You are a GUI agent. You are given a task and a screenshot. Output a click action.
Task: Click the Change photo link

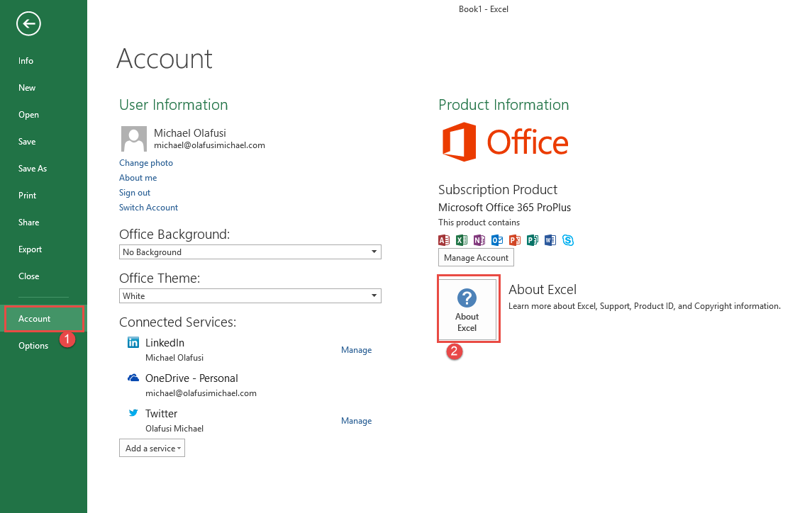(146, 162)
